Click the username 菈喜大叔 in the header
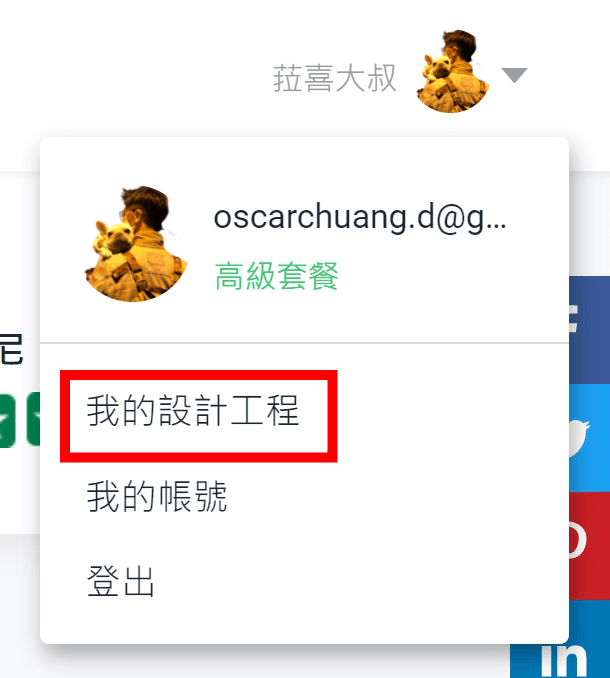The image size is (610, 678). (334, 78)
